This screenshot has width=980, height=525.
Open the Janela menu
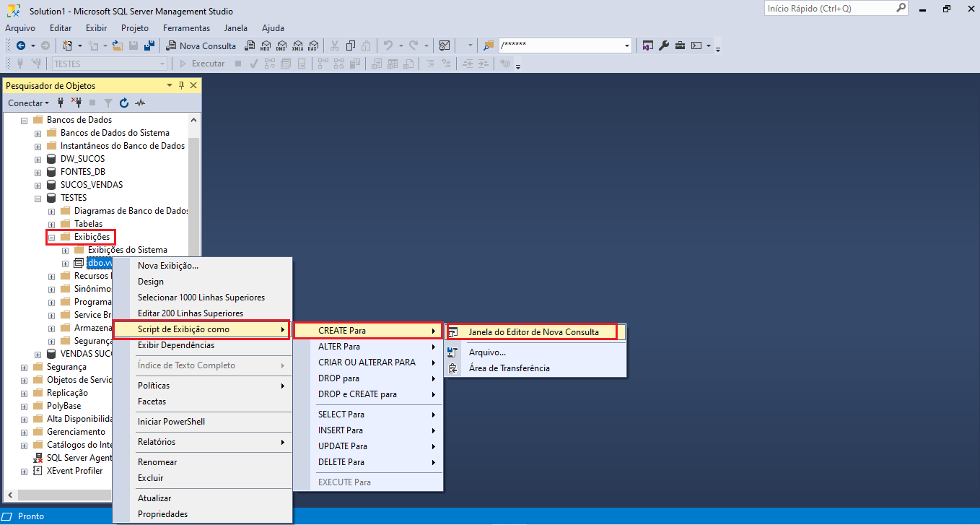point(236,28)
